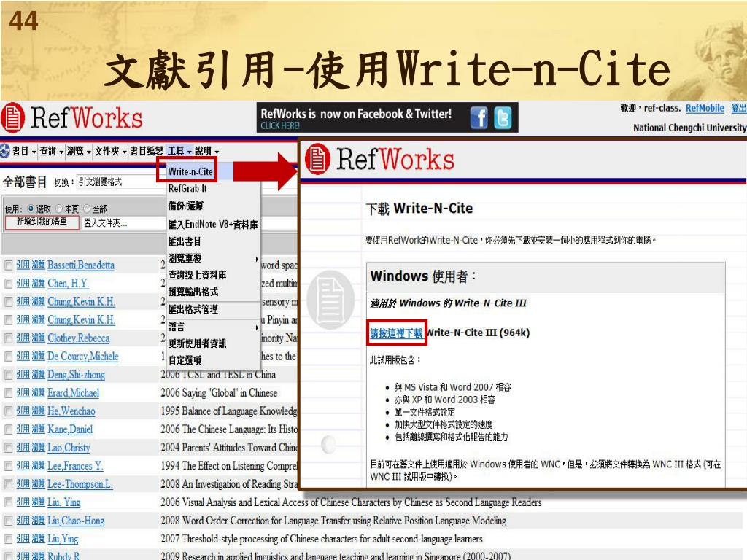Click the 全部書目 heading
The height and width of the screenshot is (560, 747).
point(25,182)
